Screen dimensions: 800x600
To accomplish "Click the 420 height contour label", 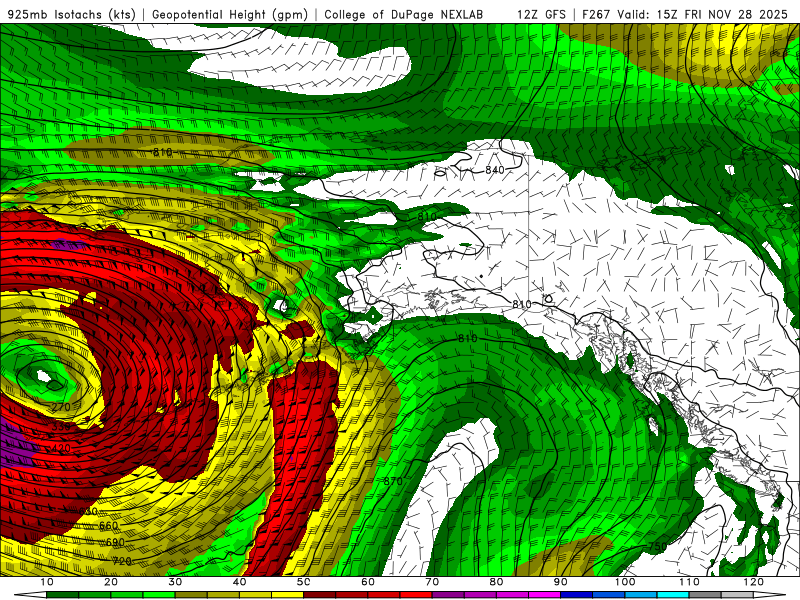I will (61, 448).
